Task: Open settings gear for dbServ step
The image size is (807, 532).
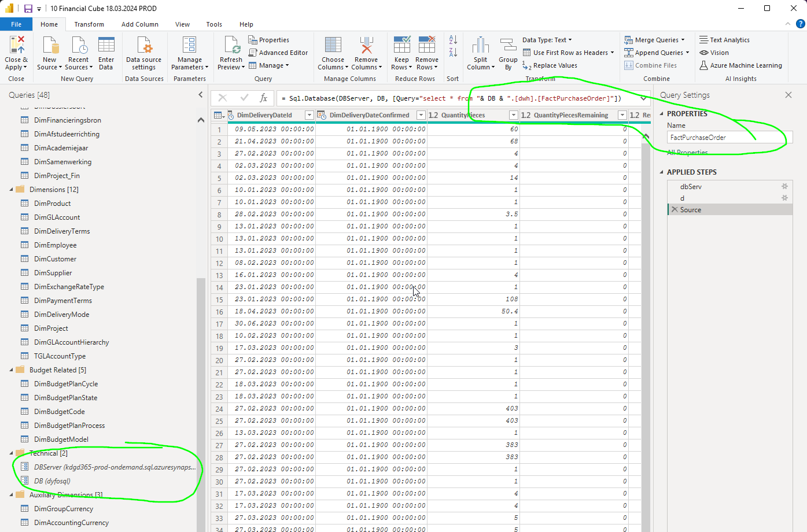Action: pos(784,186)
